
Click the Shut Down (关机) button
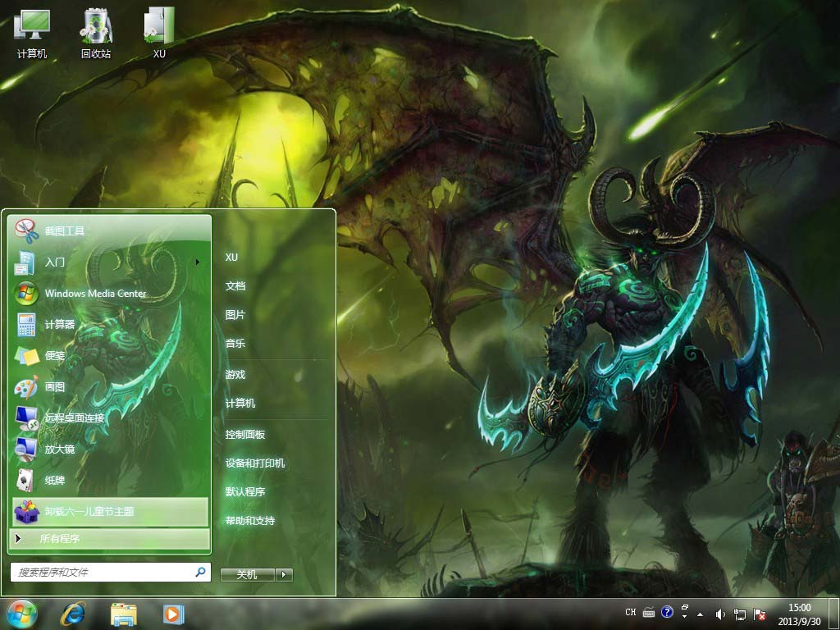pyautogui.click(x=246, y=575)
